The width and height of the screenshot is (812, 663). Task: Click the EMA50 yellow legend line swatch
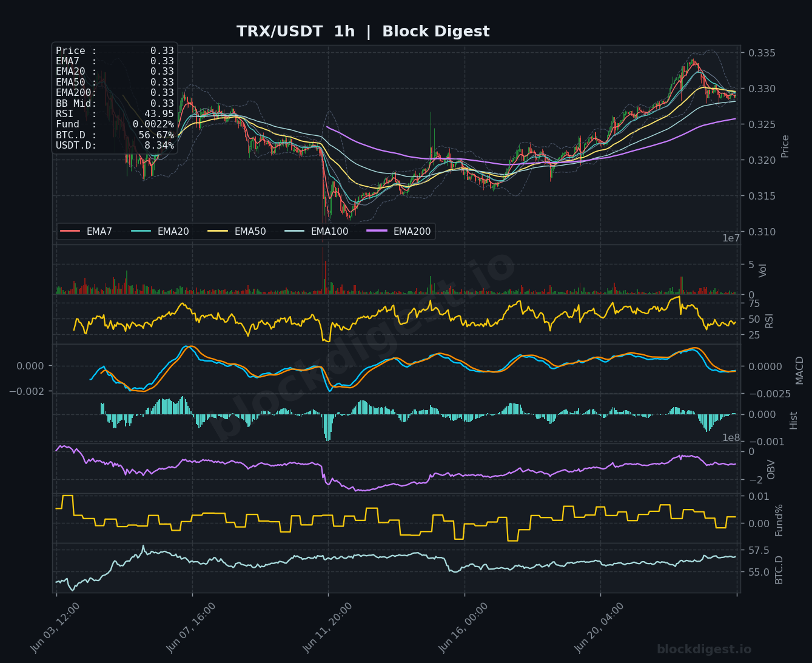pyautogui.click(x=218, y=231)
